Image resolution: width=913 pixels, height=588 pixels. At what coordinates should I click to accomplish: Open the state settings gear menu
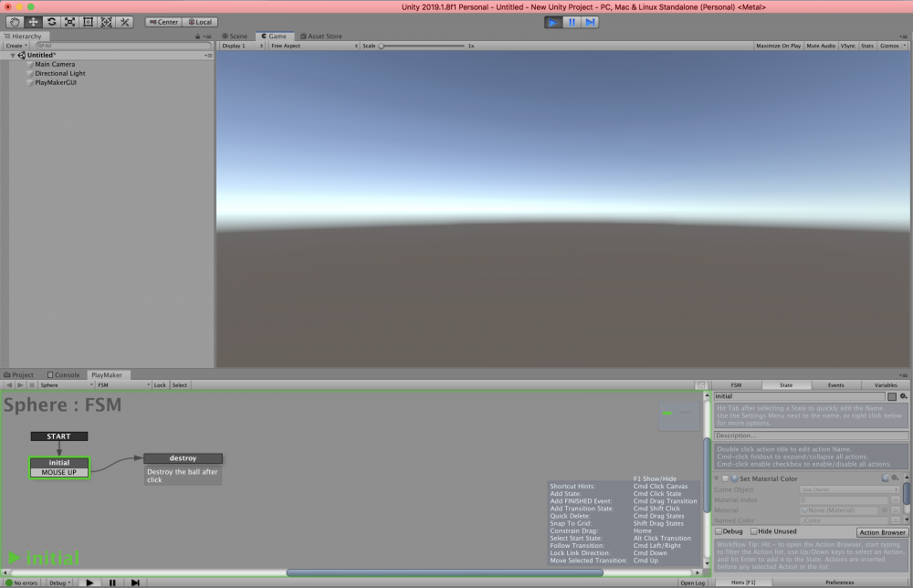tap(903, 396)
